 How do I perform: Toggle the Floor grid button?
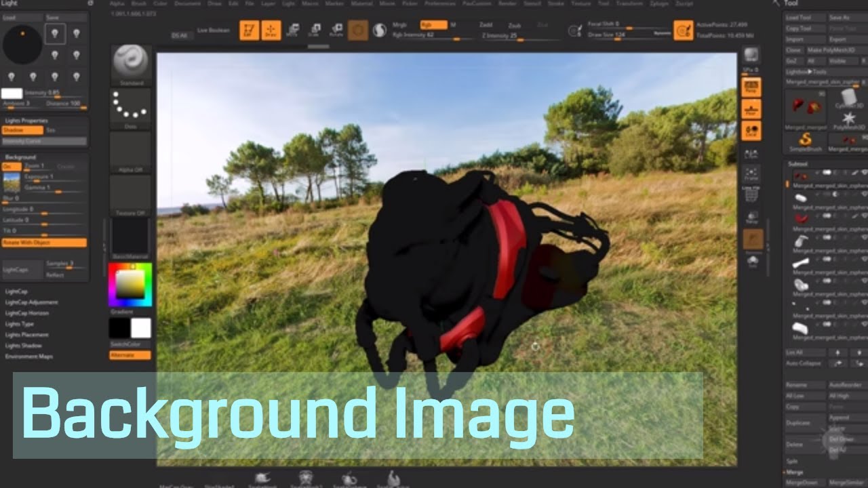751,109
